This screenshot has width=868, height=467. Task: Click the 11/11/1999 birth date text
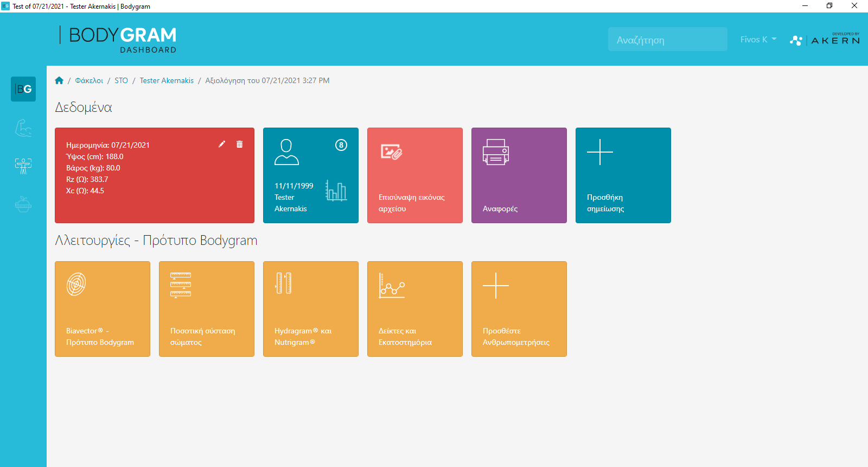[x=294, y=186]
